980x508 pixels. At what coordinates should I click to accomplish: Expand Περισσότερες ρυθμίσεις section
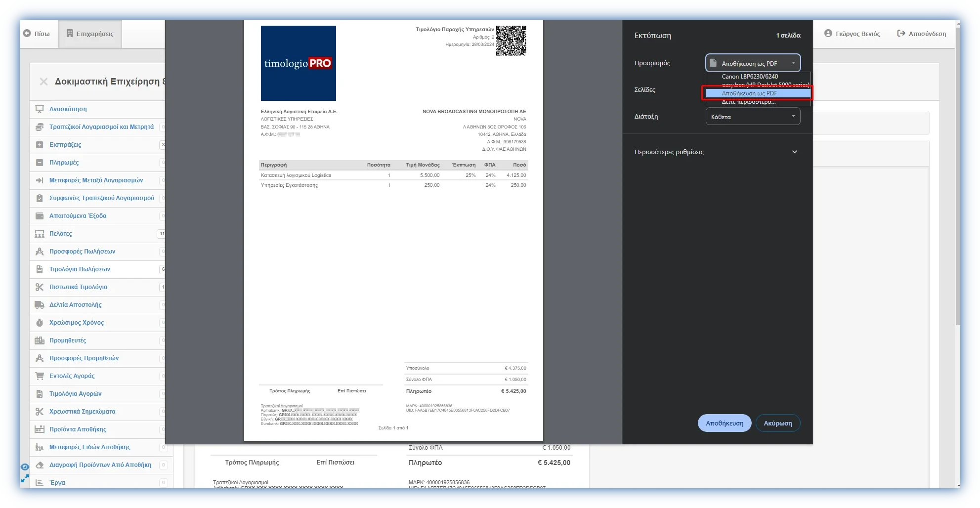pos(794,152)
